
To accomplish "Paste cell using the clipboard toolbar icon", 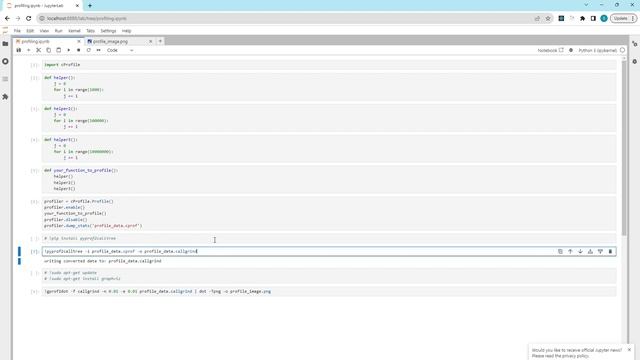I will [59, 50].
